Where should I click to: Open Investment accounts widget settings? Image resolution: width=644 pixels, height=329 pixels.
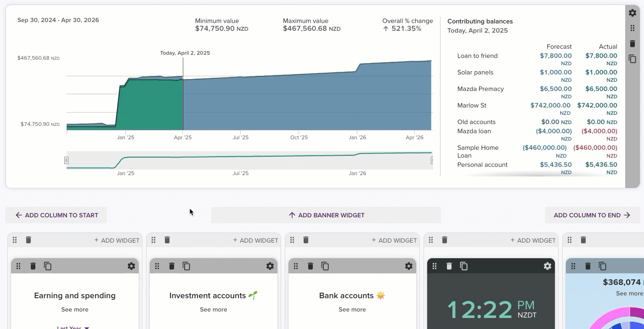(270, 266)
